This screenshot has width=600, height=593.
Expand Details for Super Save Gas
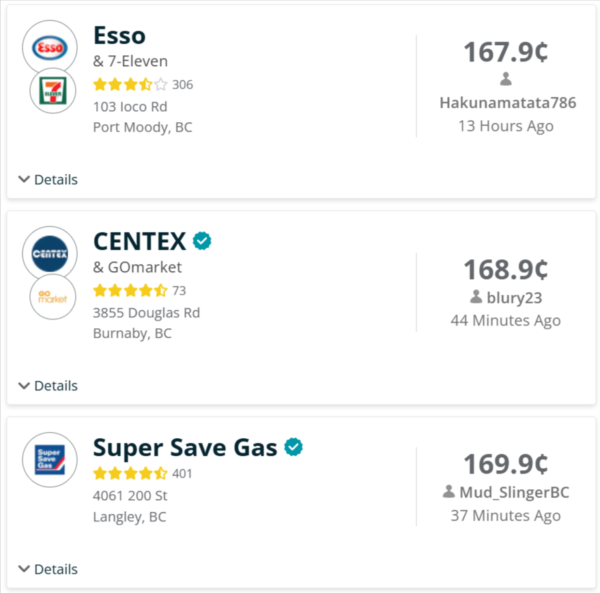coord(48,569)
